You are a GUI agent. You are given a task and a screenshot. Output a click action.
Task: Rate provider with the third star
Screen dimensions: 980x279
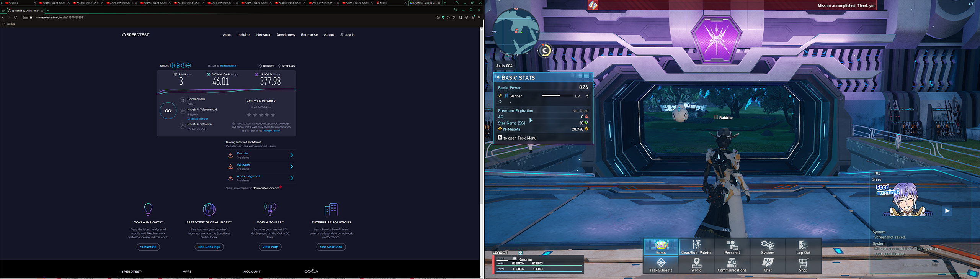tap(261, 115)
